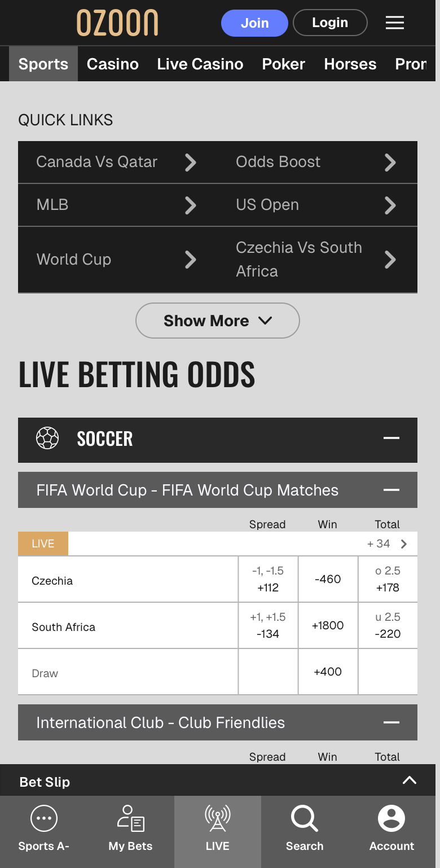
Task: Open the hamburger menu icon
Action: pos(395,23)
